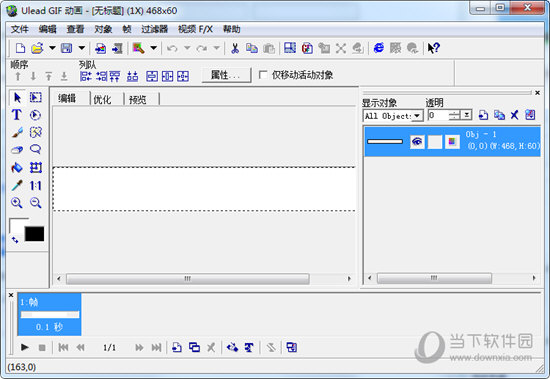This screenshot has width=550, height=379.
Task: Close the object manager panel
Action: (537, 93)
